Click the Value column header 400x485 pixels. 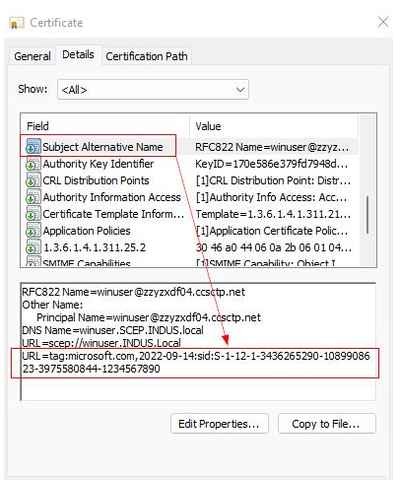274,126
